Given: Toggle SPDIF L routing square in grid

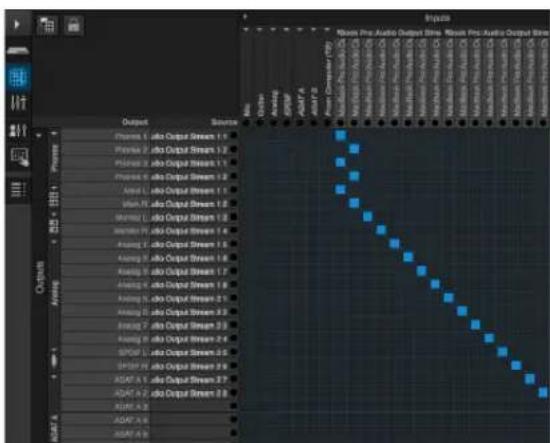Looking at the screenshot, I should pyautogui.click(x=503, y=352).
